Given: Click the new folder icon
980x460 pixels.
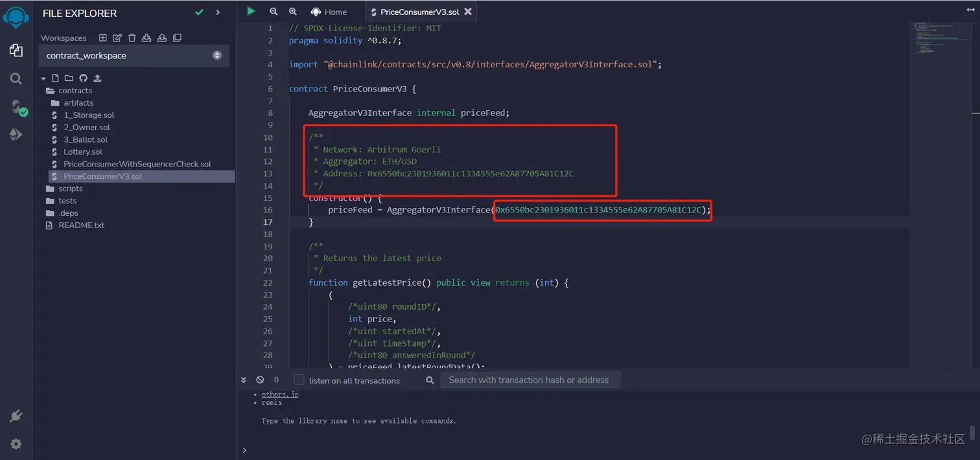Looking at the screenshot, I should click(69, 78).
